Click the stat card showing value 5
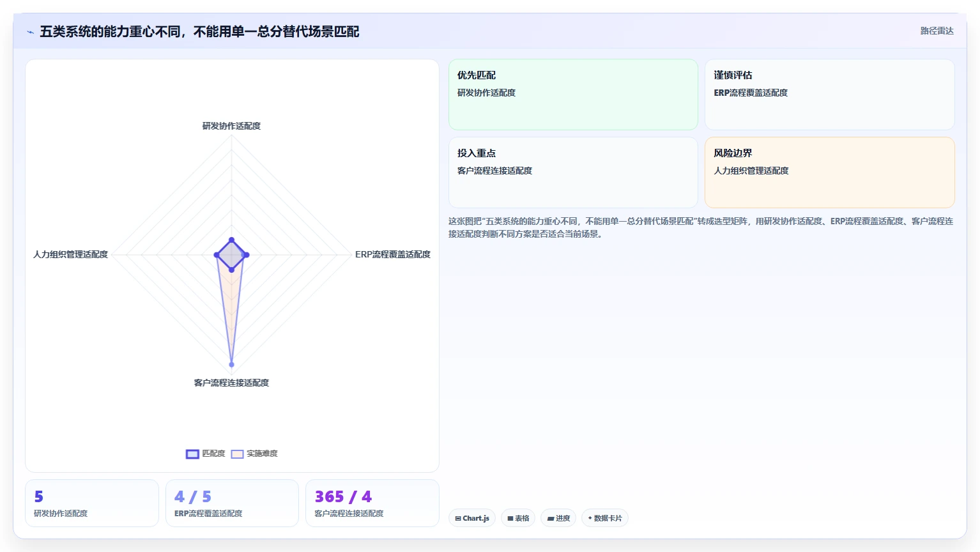This screenshot has width=980, height=552. 92,503
